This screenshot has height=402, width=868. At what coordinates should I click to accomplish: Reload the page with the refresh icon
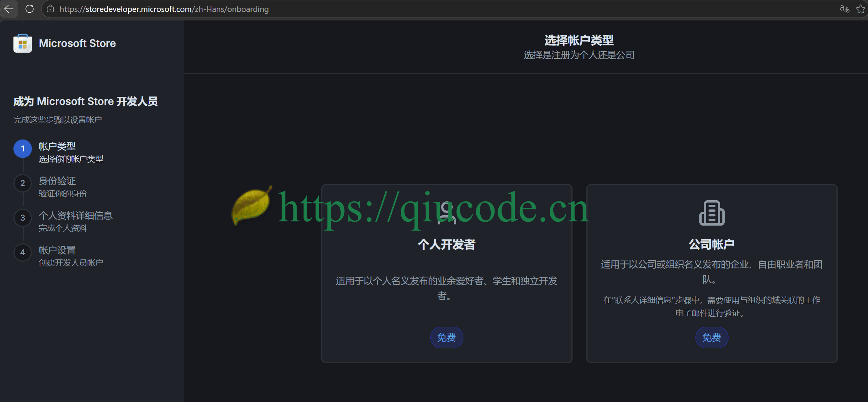click(x=30, y=9)
